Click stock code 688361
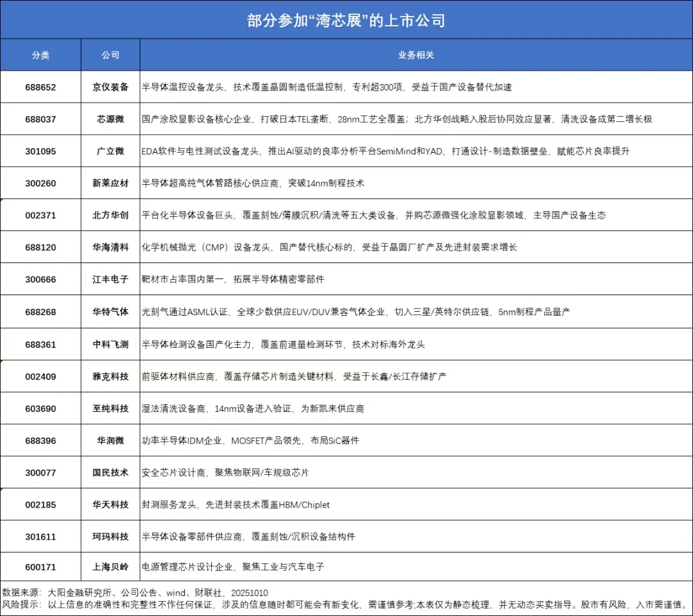Viewport: 693px width, 616px height. pyautogui.click(x=40, y=345)
